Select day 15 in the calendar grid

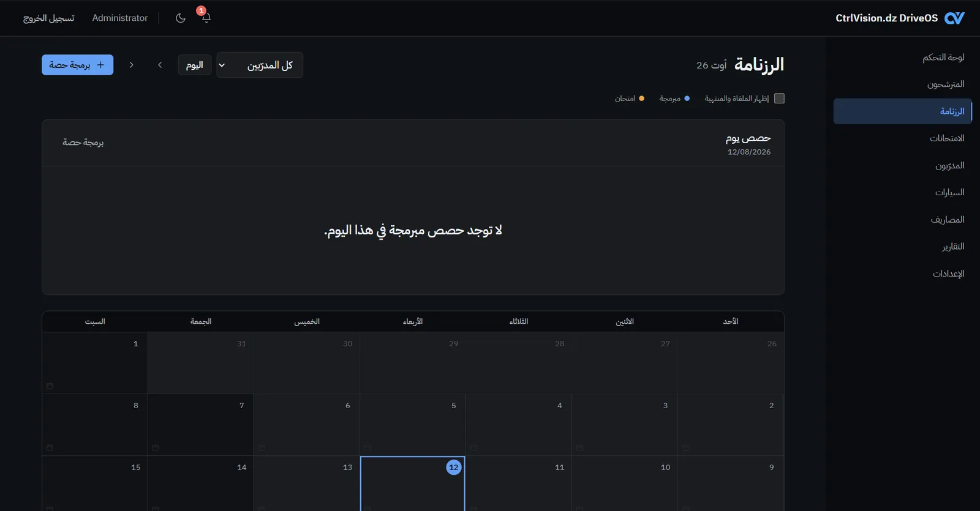click(95, 483)
